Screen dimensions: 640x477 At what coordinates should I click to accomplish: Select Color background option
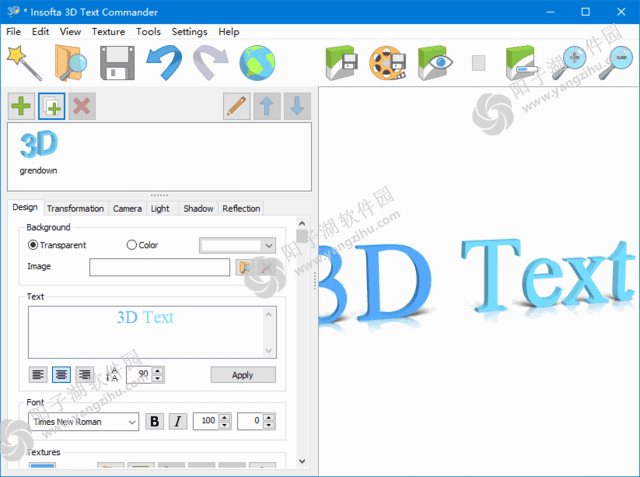(x=142, y=245)
